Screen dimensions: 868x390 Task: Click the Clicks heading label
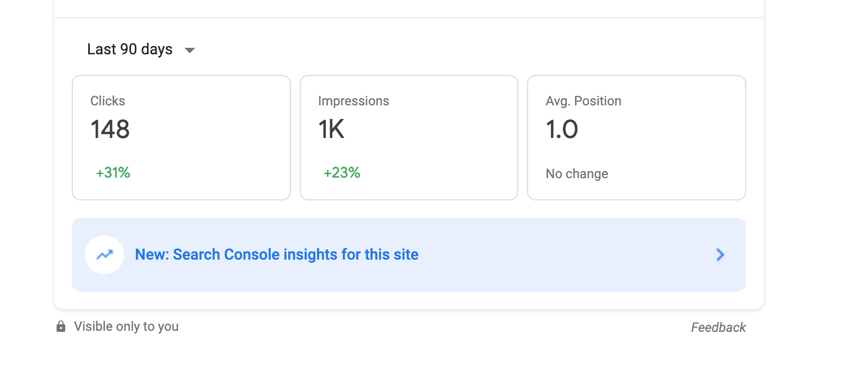click(x=108, y=101)
